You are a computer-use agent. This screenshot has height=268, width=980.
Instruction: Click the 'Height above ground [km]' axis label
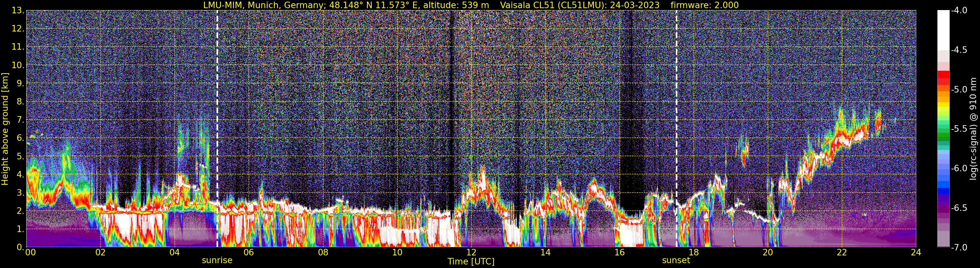point(5,129)
